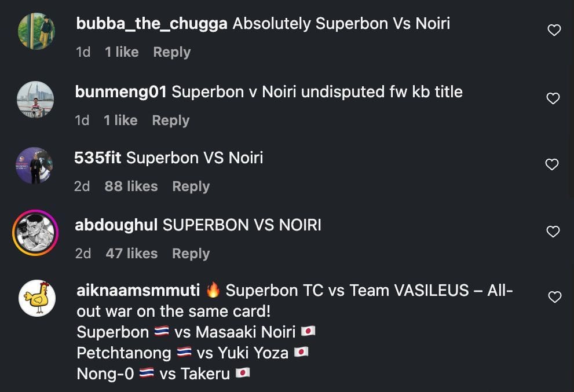The width and height of the screenshot is (574, 392).
Task: Reply to bunmeng01's comment
Action: [x=170, y=120]
